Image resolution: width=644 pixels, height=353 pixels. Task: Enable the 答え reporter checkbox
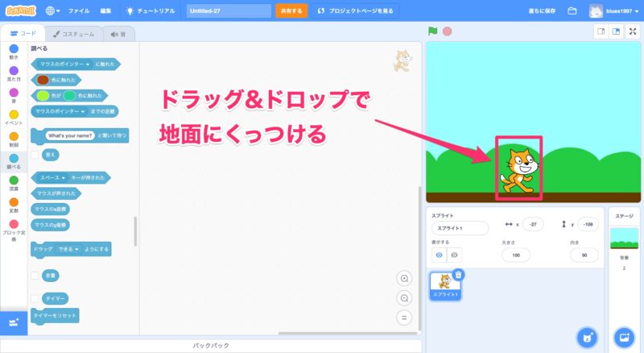(35, 153)
